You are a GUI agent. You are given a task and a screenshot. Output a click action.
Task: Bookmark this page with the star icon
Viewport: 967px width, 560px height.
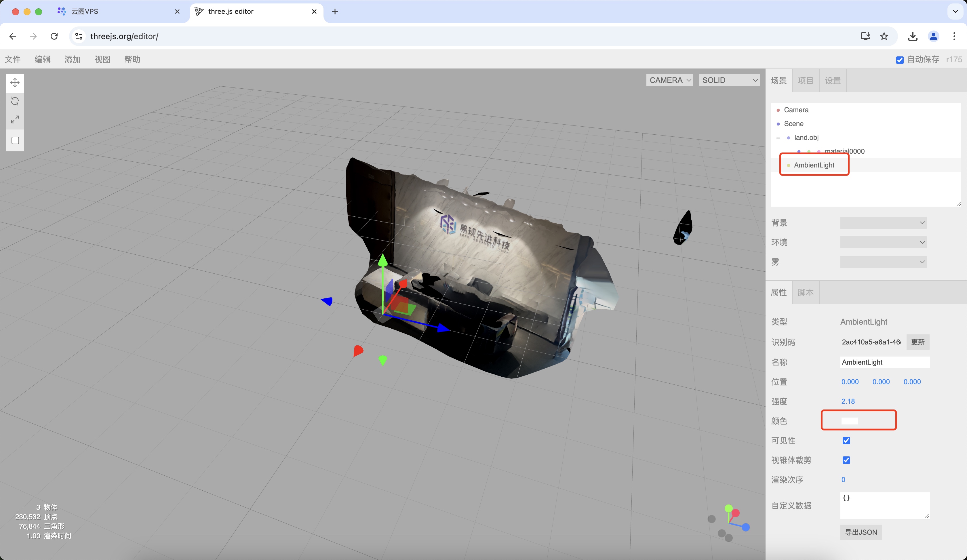click(884, 36)
